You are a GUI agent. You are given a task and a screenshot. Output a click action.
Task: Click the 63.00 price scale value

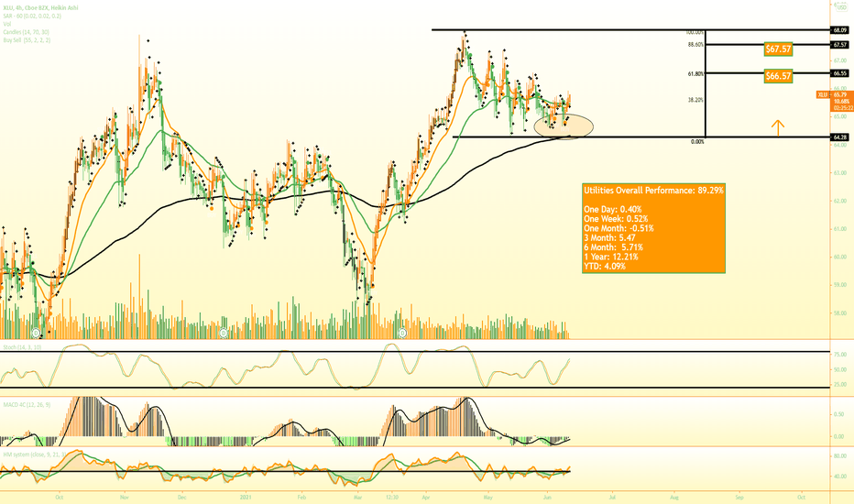[x=839, y=172]
